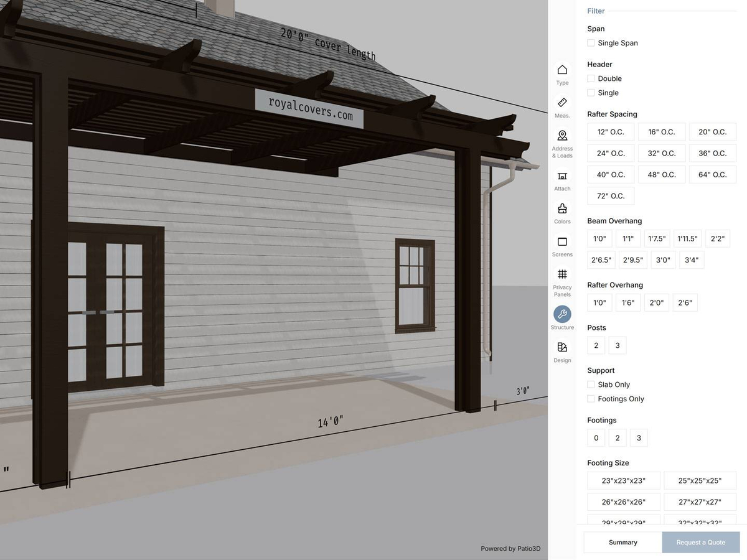Set posts count to 3
Viewport: 747px width, 560px height.
[x=618, y=345]
